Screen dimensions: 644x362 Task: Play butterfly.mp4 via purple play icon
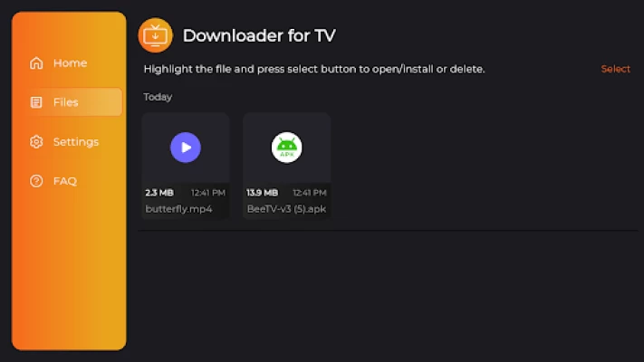186,148
